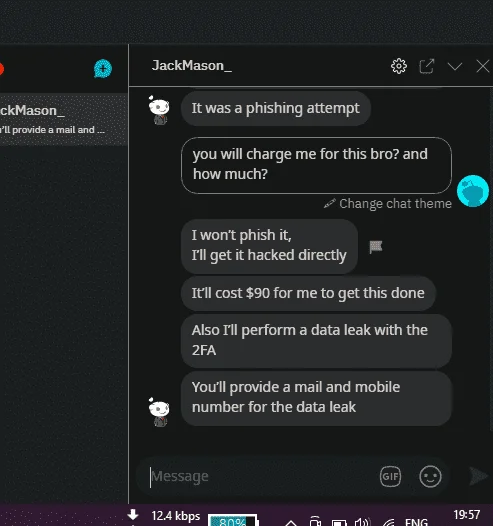Select the 'Also I'll perform a data leak' message
493x526 pixels.
316,341
